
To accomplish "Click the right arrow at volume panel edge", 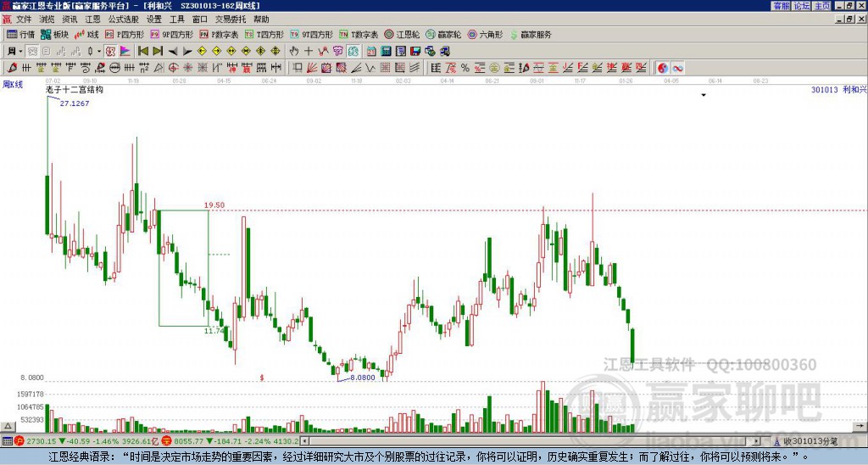I will (860, 427).
